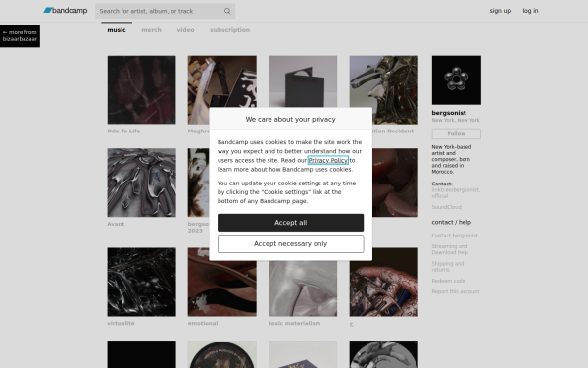The image size is (588, 368).
Task: Open the linktr.ee/bergsonist.official link
Action: click(x=456, y=193)
